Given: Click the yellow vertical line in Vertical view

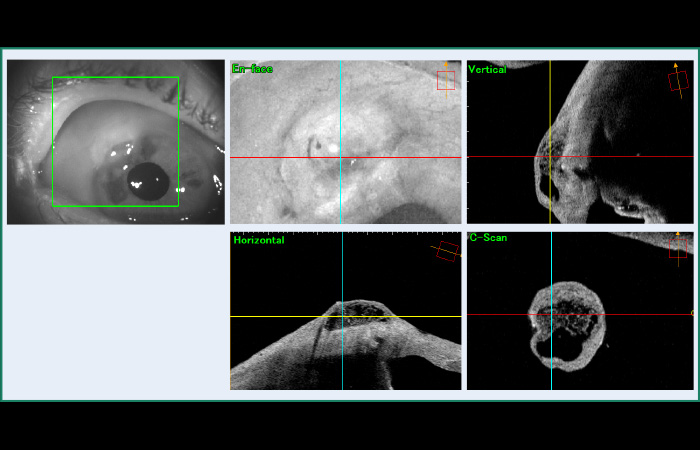Looking at the screenshot, I should 550,142.
